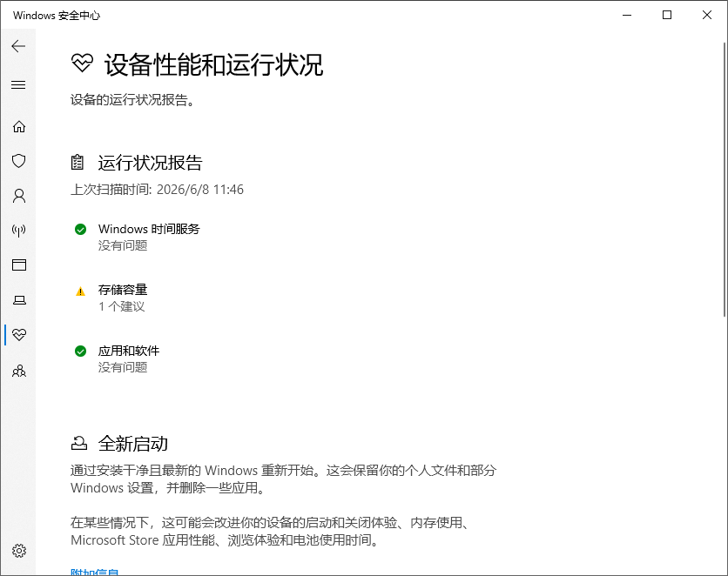
Task: Click the 全新启动 heading
Action: [132, 444]
